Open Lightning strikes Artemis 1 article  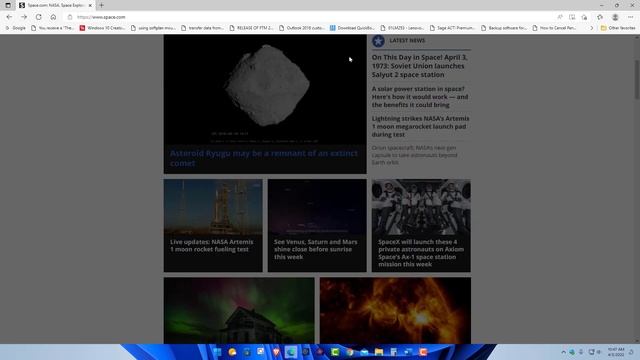click(x=420, y=126)
